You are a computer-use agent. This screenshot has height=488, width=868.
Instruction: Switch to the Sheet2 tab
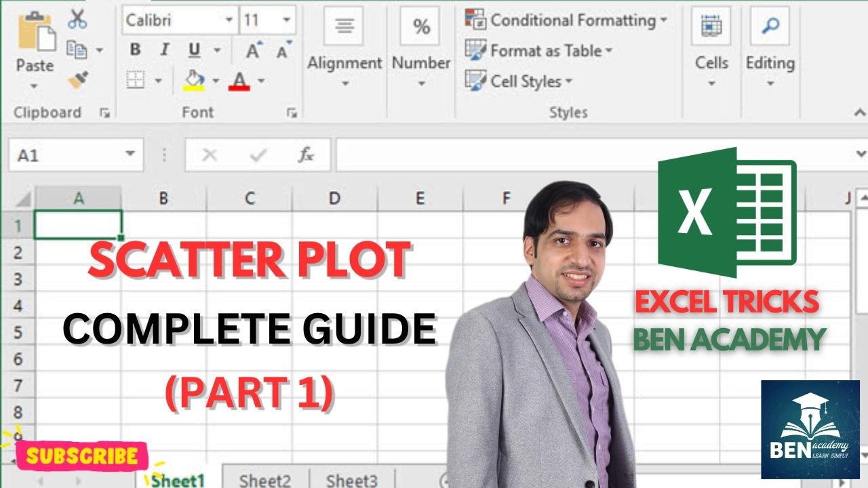pos(265,479)
